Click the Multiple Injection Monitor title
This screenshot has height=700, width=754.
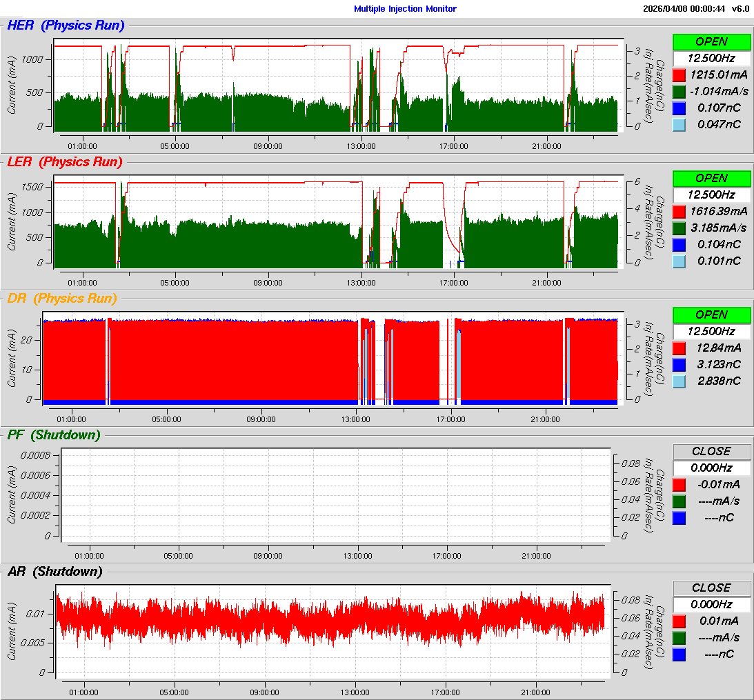405,9
